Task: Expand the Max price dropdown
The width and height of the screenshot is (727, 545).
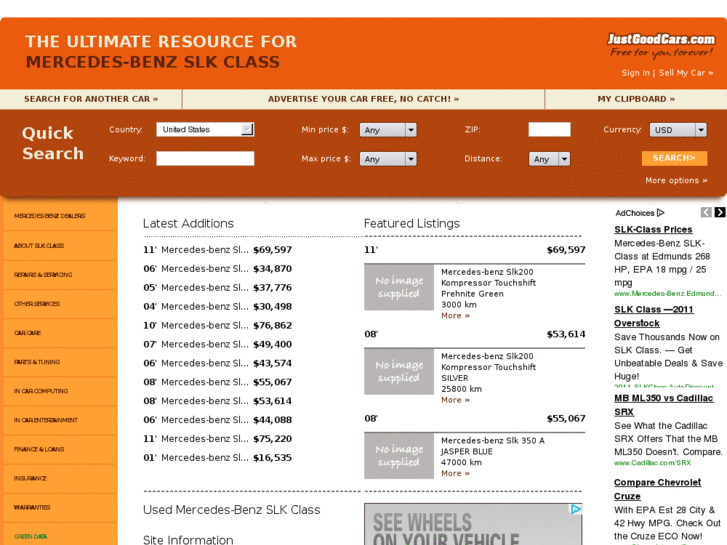Action: [388, 159]
